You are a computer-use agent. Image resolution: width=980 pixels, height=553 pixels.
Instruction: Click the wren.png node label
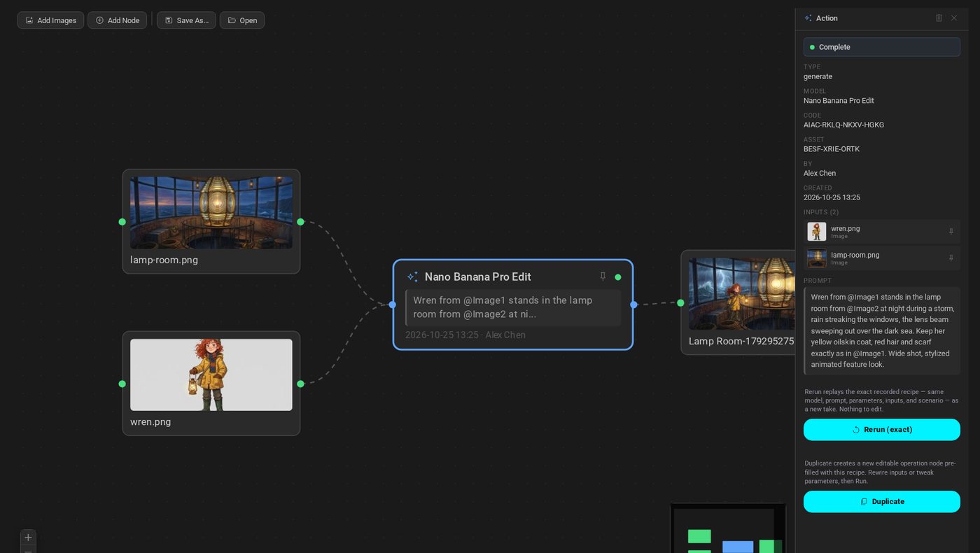[150, 422]
